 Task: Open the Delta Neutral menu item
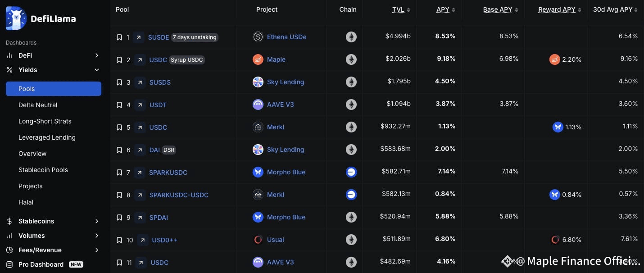tap(38, 105)
